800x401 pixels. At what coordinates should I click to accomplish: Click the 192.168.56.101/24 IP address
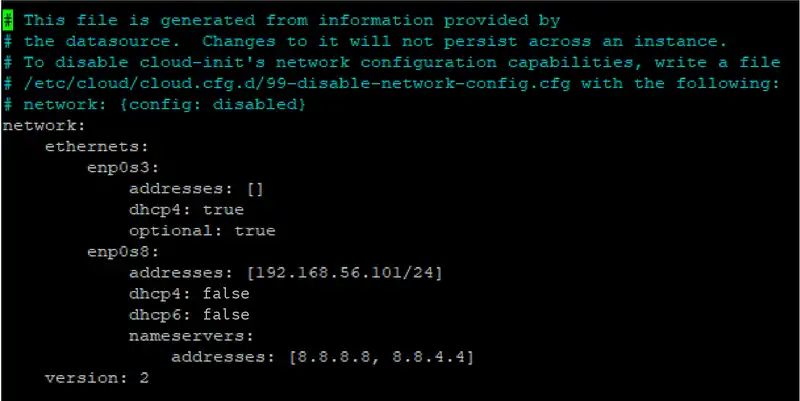pos(343,273)
